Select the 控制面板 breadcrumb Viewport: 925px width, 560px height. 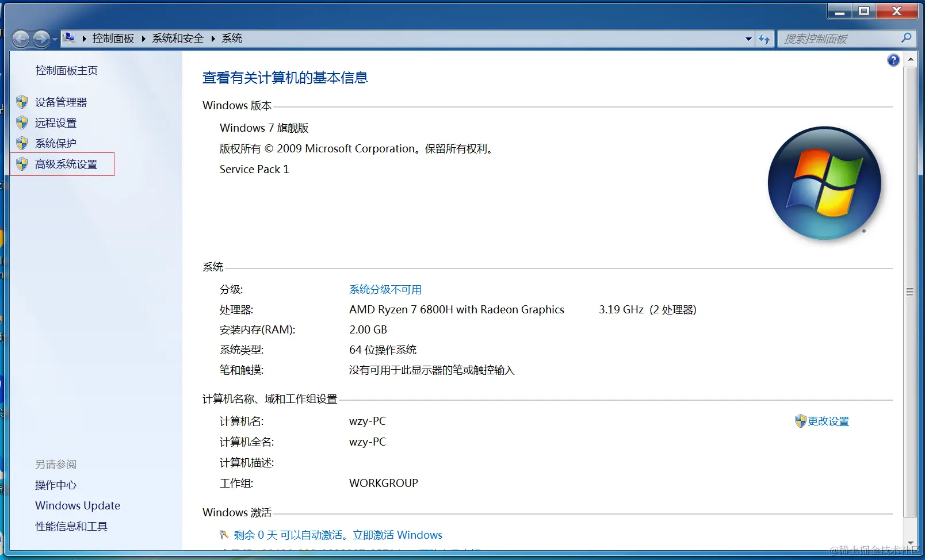coord(113,39)
